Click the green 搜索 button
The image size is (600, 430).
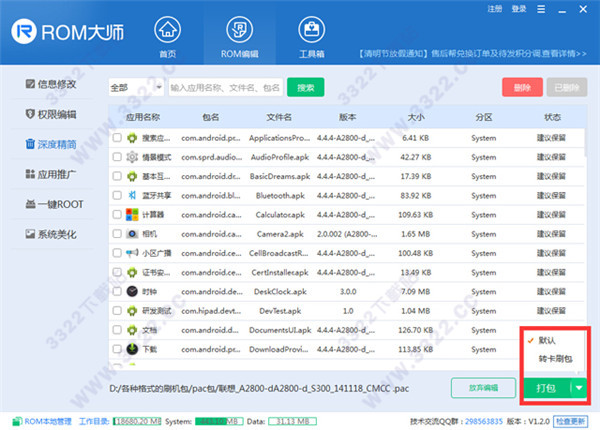pos(305,88)
